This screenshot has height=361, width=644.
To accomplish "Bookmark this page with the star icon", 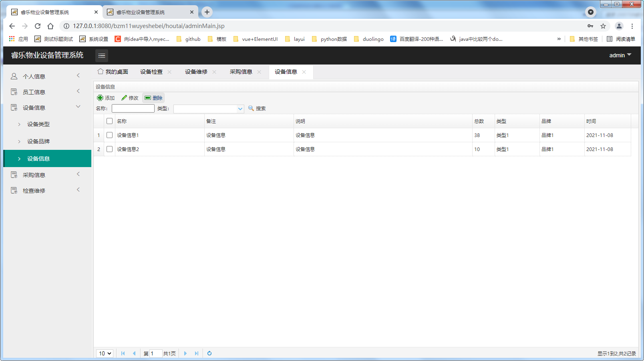I will tap(603, 26).
